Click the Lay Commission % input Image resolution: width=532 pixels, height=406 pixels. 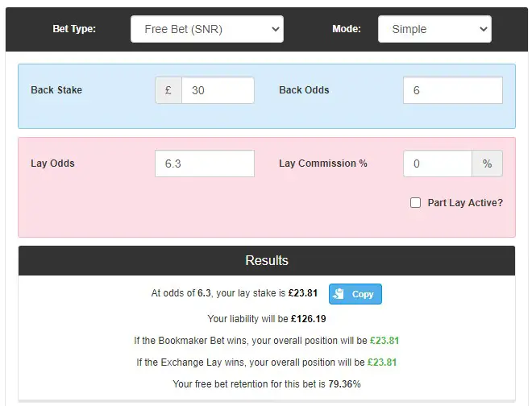[x=438, y=164]
